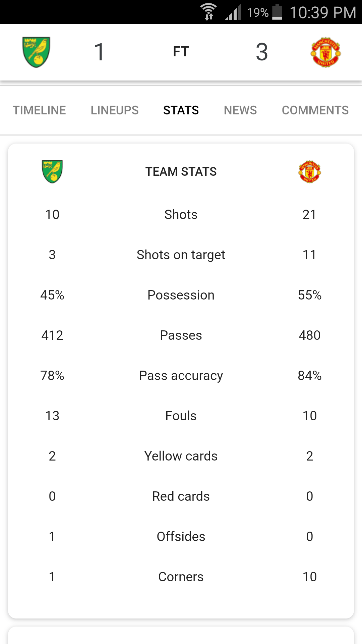Image resolution: width=362 pixels, height=644 pixels.
Task: Tap the Pass accuracy row label
Action: coord(181,376)
